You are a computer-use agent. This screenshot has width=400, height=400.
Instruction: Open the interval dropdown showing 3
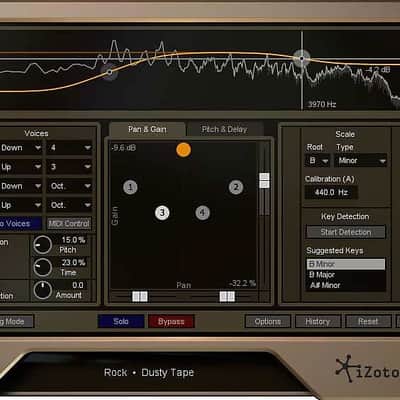coord(69,167)
